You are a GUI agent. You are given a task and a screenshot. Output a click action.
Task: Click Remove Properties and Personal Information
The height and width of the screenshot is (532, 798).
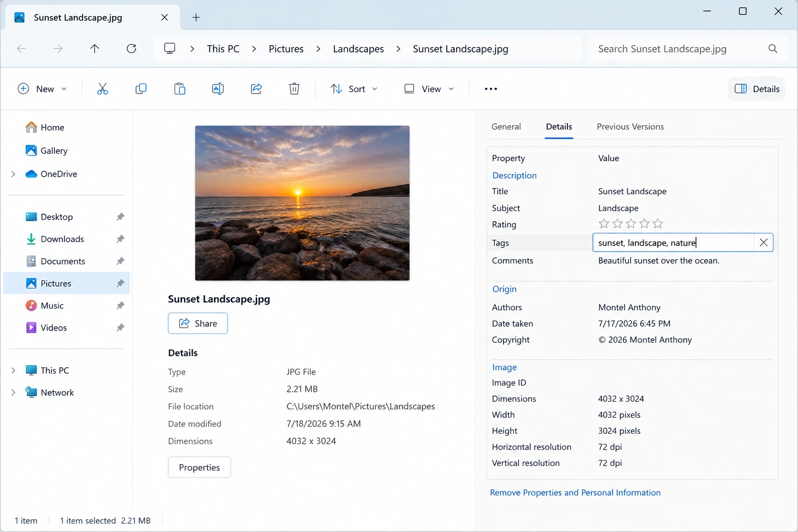575,493
